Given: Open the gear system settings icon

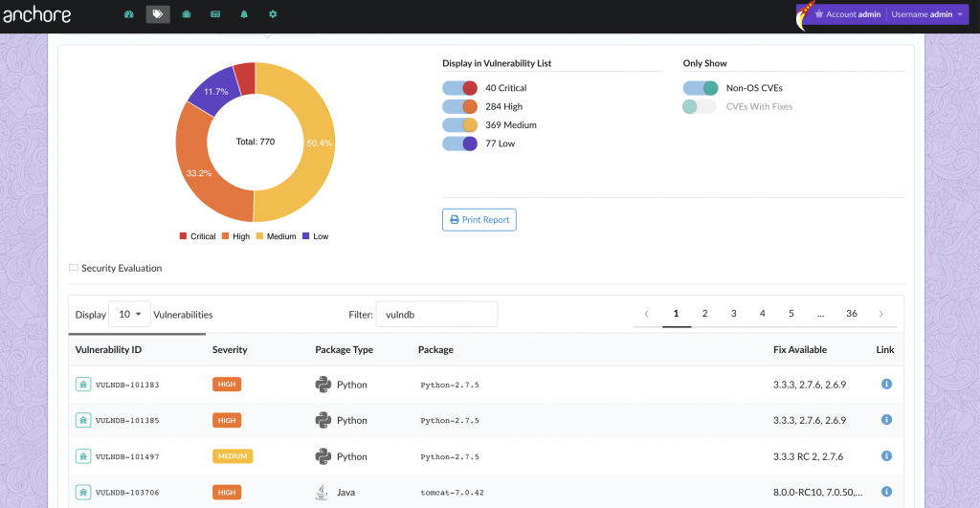Looking at the screenshot, I should (x=273, y=14).
